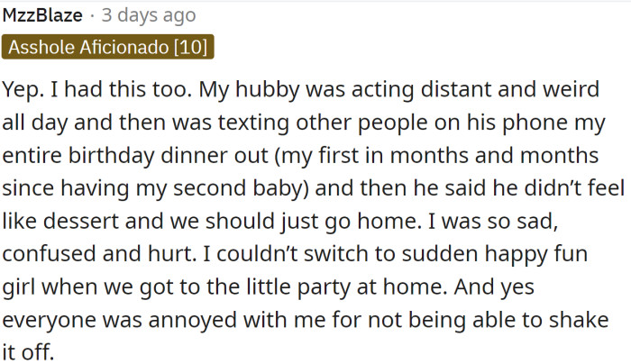Click the Asshole Aficionado [10] flair badge
Screen dimensions: 631x364
(108, 46)
